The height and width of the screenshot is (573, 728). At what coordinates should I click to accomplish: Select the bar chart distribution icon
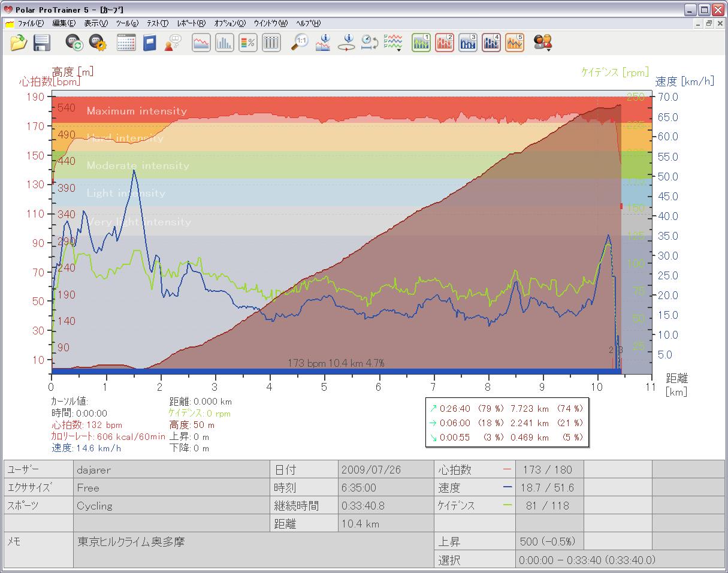click(x=225, y=43)
